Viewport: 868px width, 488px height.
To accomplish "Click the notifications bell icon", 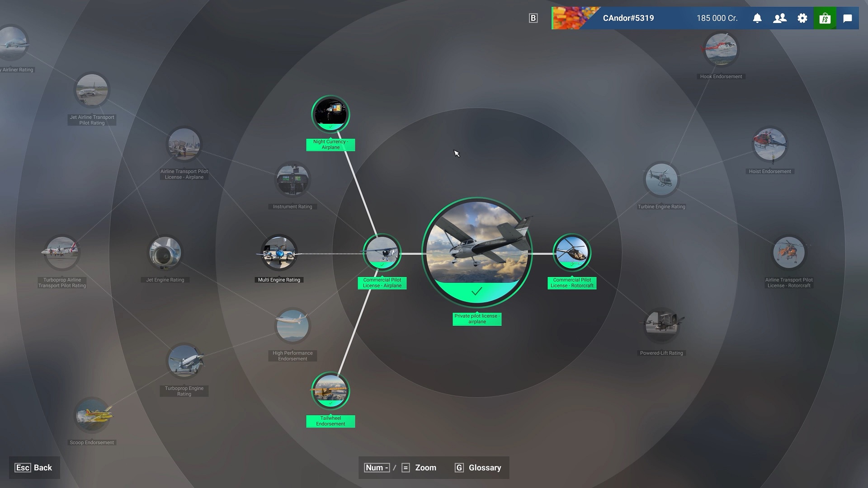I will (757, 18).
